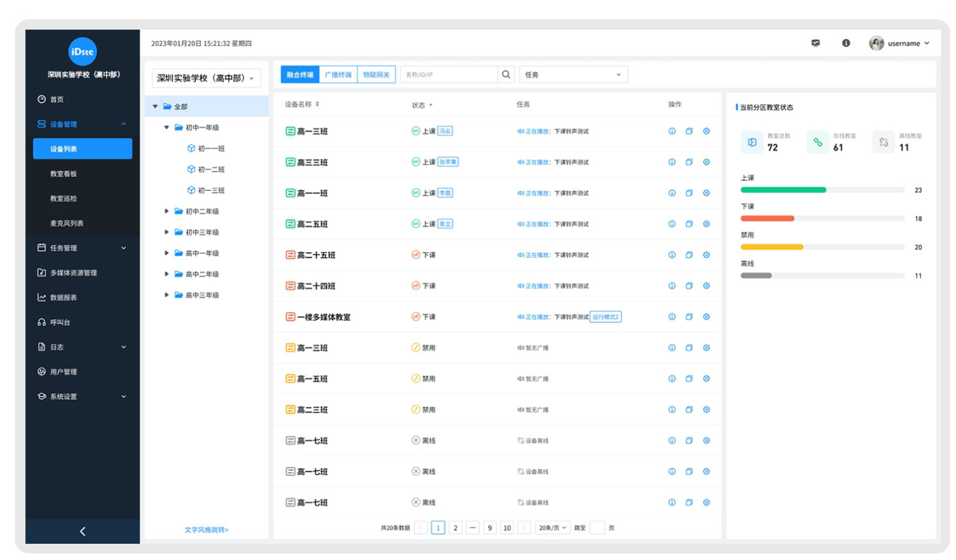Click copy icon for 高三三班 row
This screenshot has height=560, width=956.
[689, 162]
